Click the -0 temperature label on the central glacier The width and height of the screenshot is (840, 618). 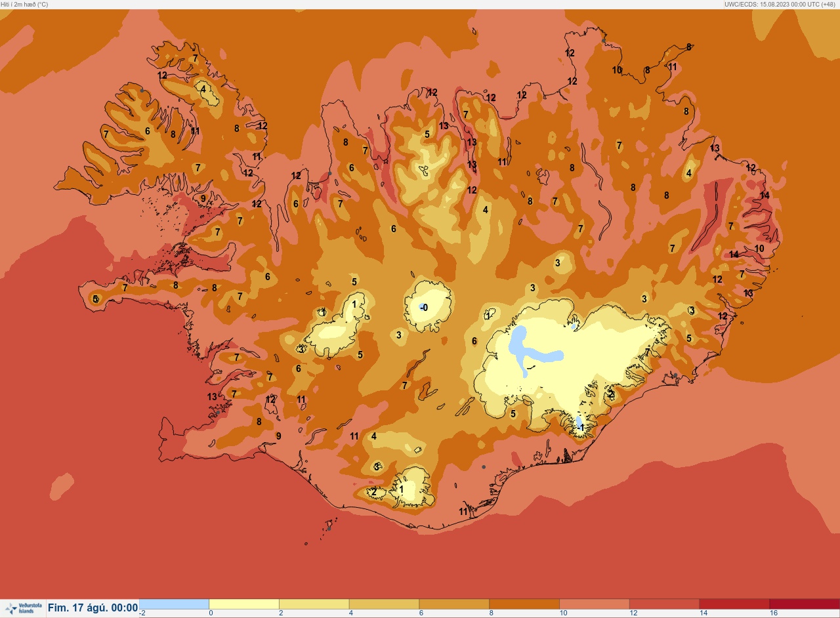(x=424, y=308)
